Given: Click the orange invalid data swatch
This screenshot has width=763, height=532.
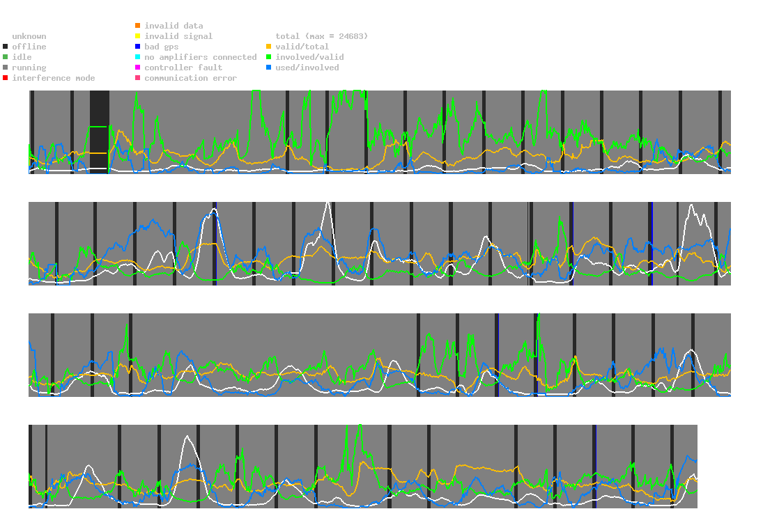Looking at the screenshot, I should 138,26.
